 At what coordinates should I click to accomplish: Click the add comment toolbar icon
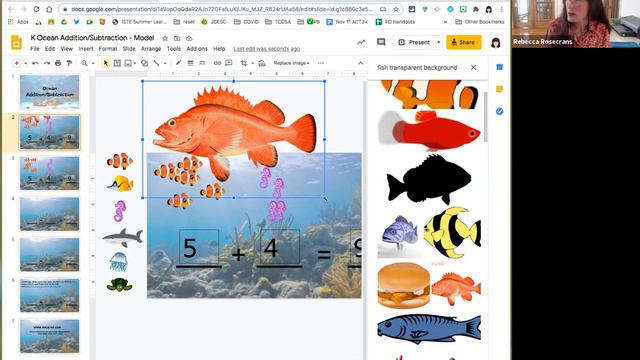[x=229, y=63]
